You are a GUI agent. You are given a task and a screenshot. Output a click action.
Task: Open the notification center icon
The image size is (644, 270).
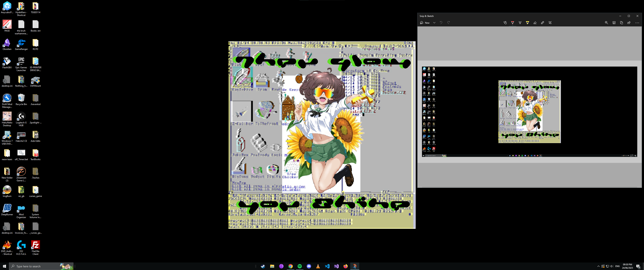coord(638,266)
